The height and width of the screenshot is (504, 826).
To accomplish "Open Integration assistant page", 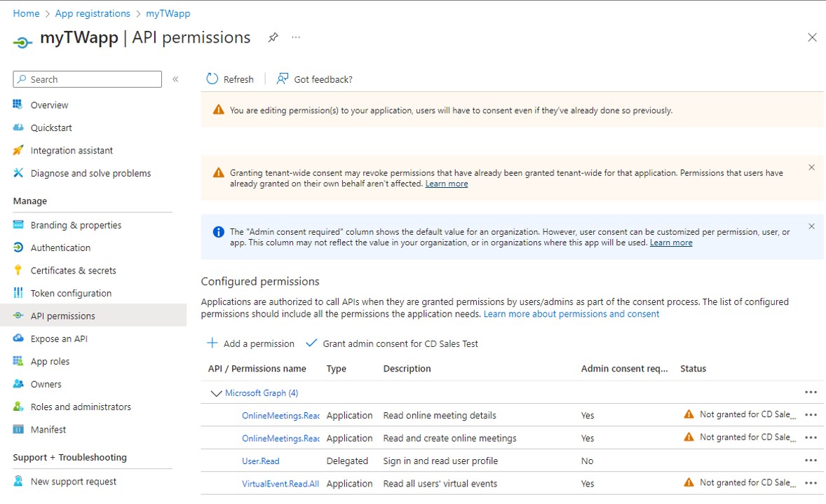I will click(x=72, y=150).
